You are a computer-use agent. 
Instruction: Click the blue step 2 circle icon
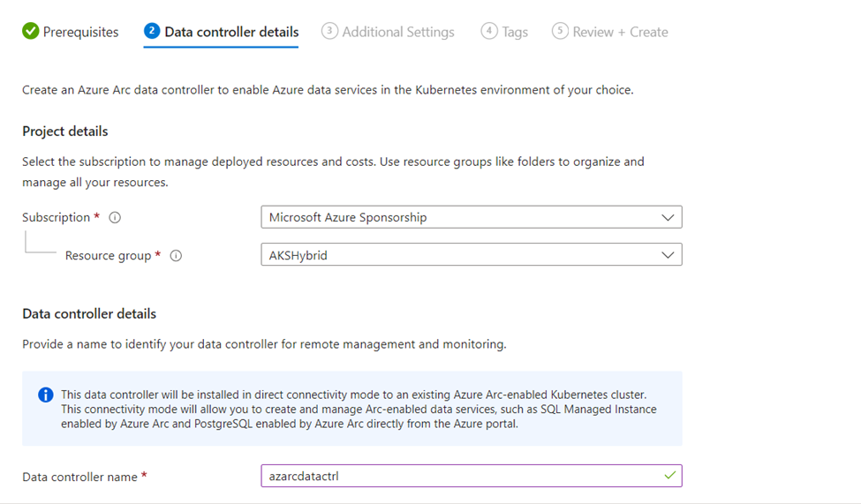pos(152,31)
